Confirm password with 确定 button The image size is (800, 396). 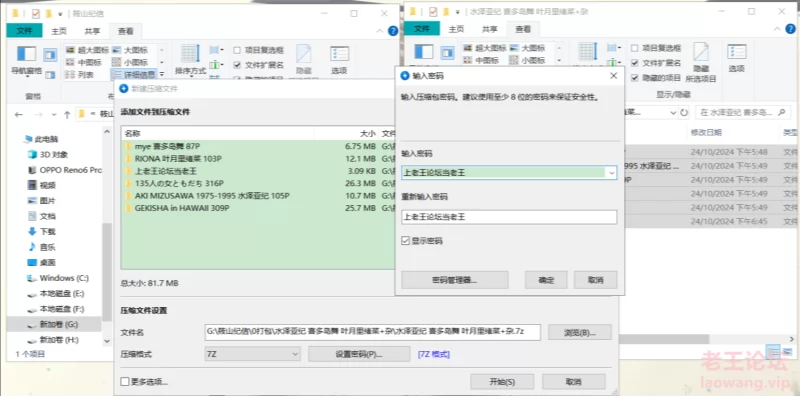point(546,280)
